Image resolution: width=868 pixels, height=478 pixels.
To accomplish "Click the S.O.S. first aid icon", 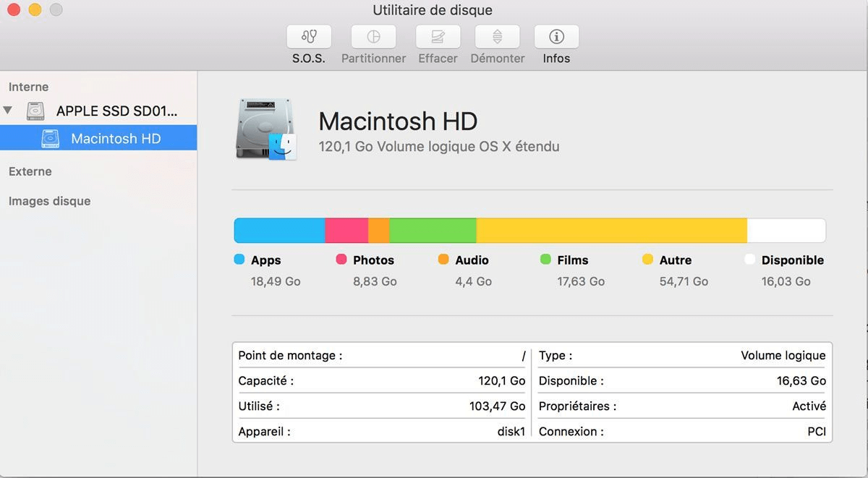I will (x=309, y=36).
